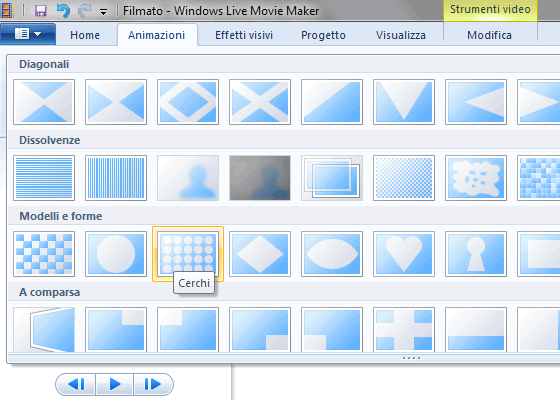Click the Save icon in quick access toolbar
The height and width of the screenshot is (400, 560).
pyautogui.click(x=41, y=11)
